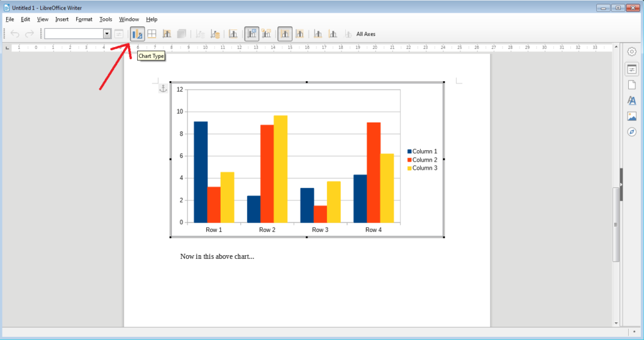644x340 pixels.
Task: Select the blue Row 3 bar
Action: coord(307,206)
